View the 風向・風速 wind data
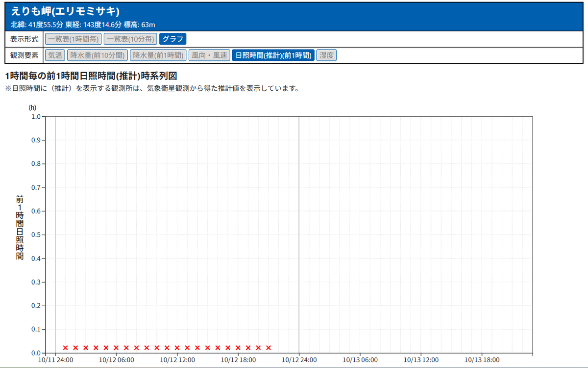This screenshot has width=588, height=368. [209, 55]
